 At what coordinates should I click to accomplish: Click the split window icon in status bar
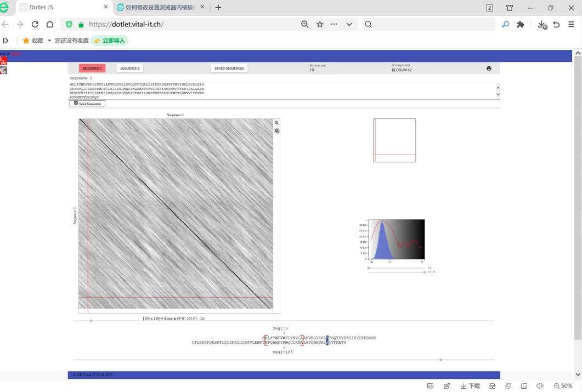click(524, 386)
